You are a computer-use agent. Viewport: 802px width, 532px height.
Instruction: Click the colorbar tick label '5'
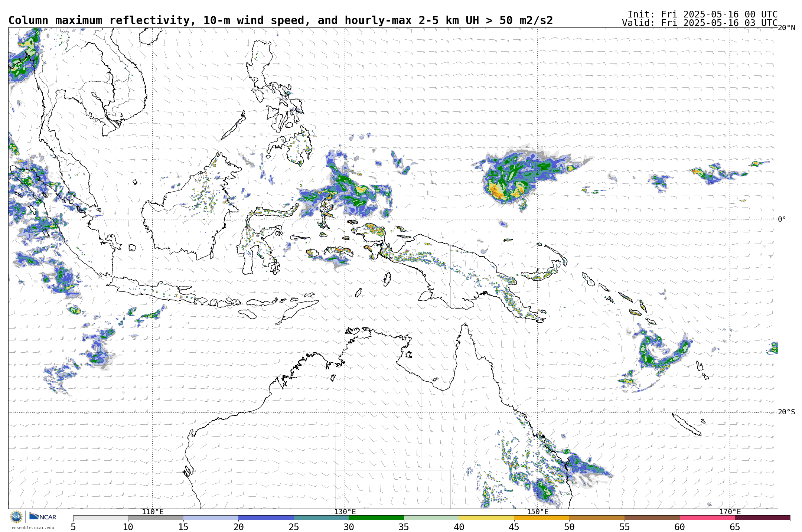click(73, 527)
